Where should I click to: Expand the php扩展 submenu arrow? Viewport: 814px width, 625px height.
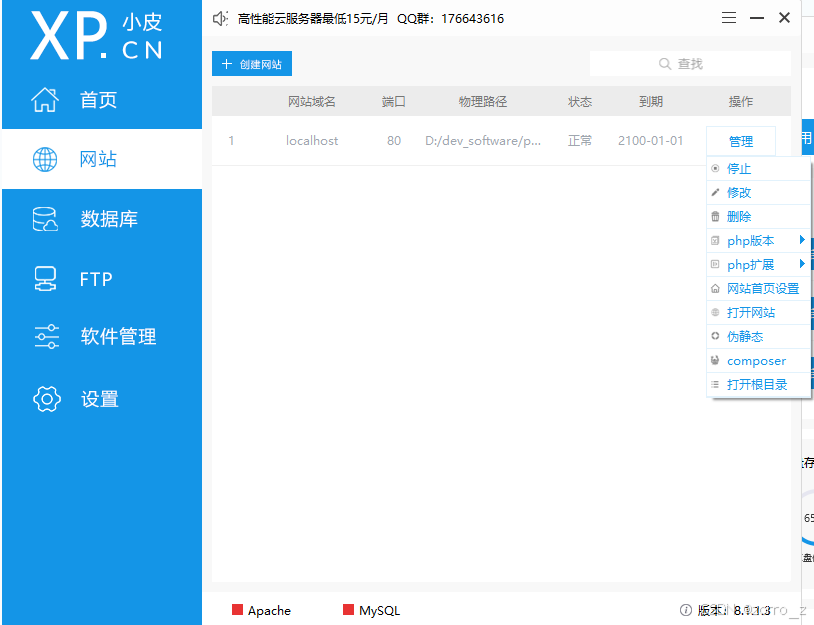coord(802,264)
